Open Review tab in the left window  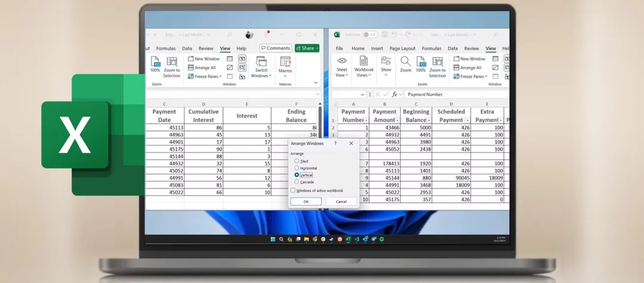[206, 48]
